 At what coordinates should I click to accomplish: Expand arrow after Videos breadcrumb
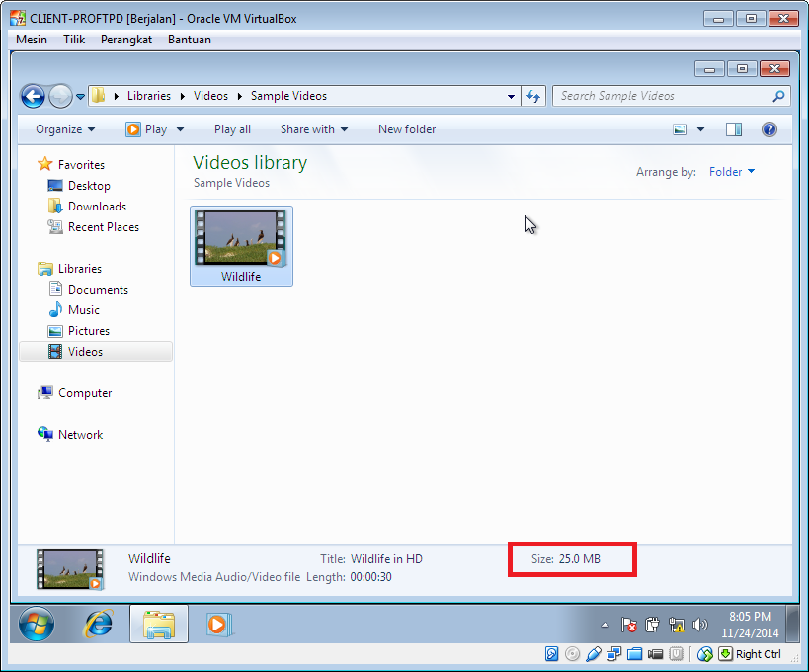click(239, 97)
